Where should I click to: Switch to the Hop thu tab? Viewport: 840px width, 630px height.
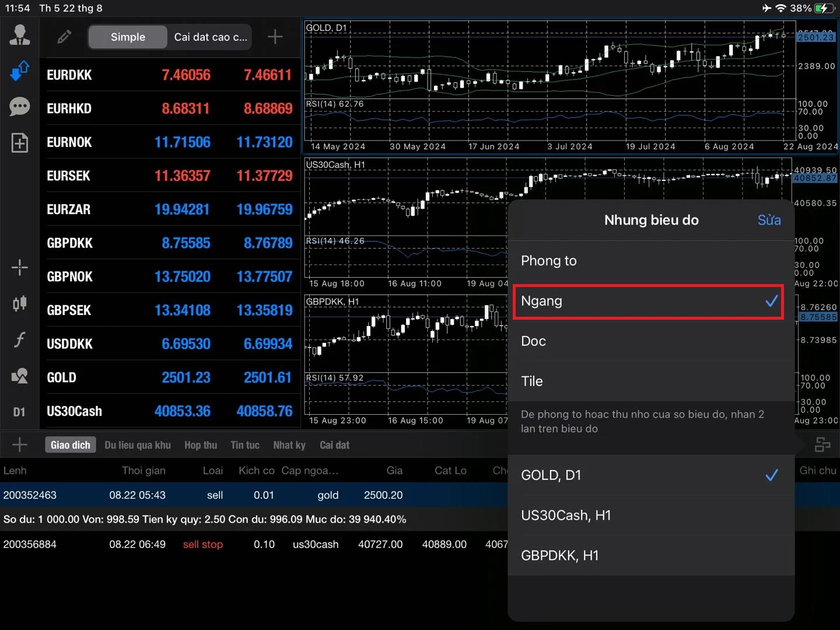pyautogui.click(x=201, y=445)
